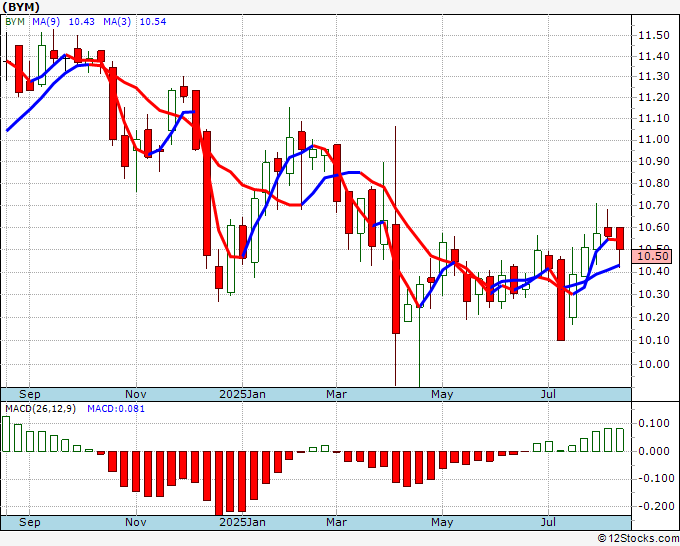680x546 pixels.
Task: Click the 10.30 price axis label
Action: pos(654,294)
